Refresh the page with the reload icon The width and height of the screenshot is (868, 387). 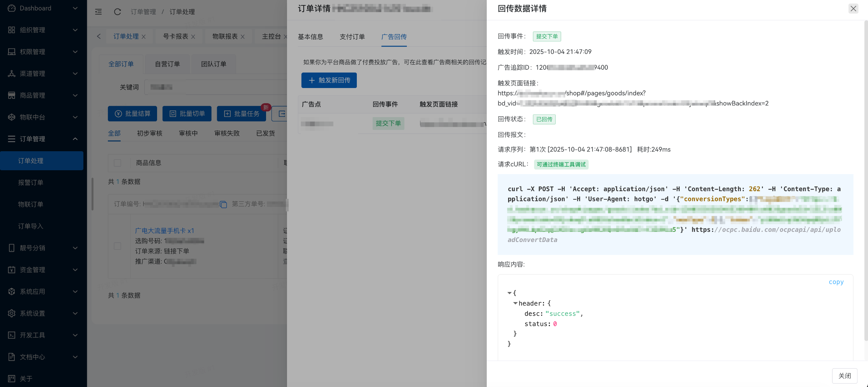coord(117,12)
